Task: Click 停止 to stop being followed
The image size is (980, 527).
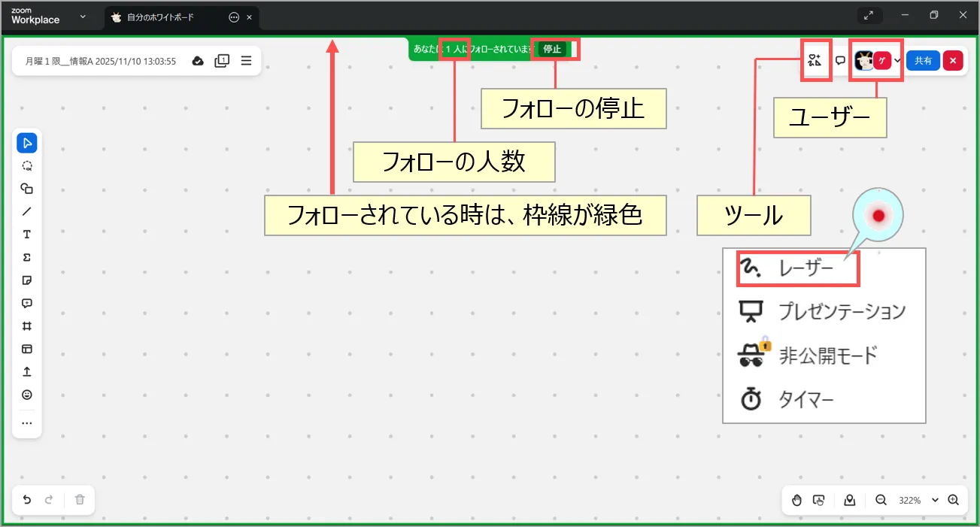Action: tap(552, 49)
